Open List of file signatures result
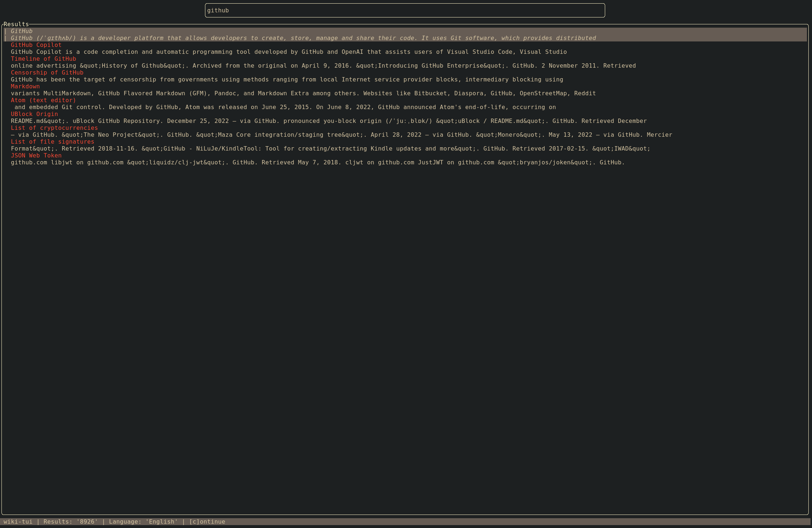The width and height of the screenshot is (812, 528). pyautogui.click(x=52, y=142)
